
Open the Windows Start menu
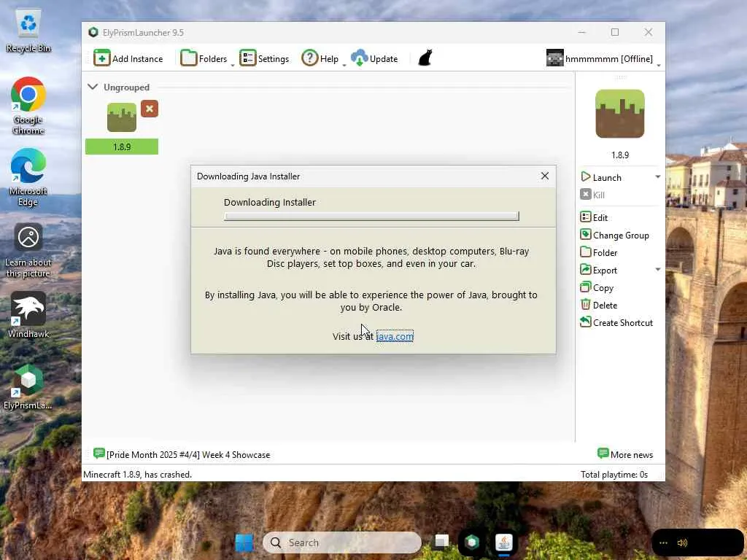tap(244, 542)
